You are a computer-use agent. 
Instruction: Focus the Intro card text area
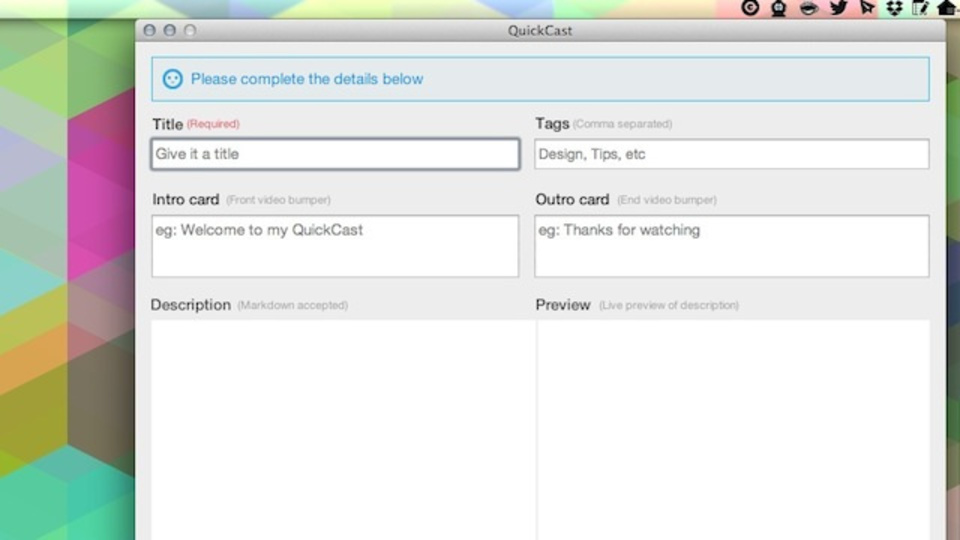335,246
